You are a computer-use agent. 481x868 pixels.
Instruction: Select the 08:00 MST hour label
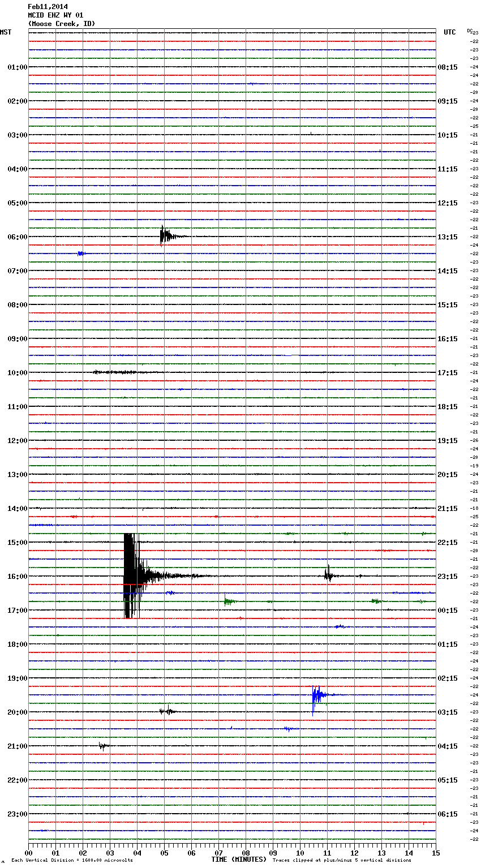click(x=17, y=305)
